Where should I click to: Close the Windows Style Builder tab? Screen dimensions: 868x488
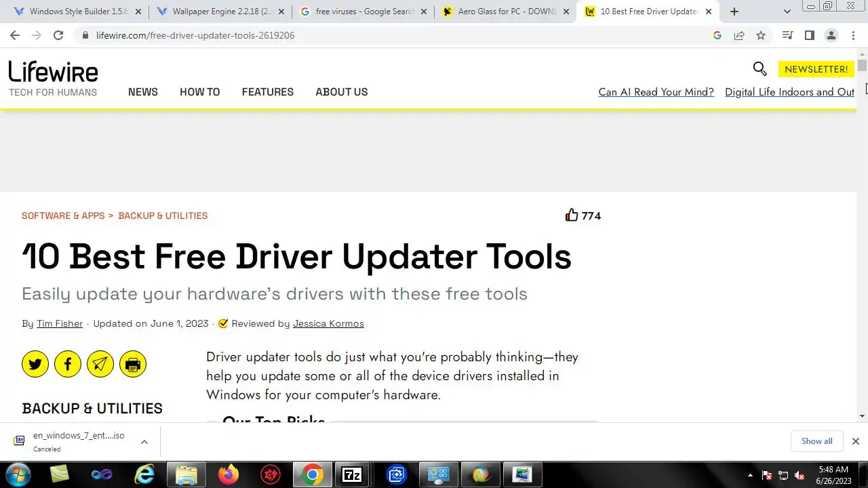tap(139, 12)
